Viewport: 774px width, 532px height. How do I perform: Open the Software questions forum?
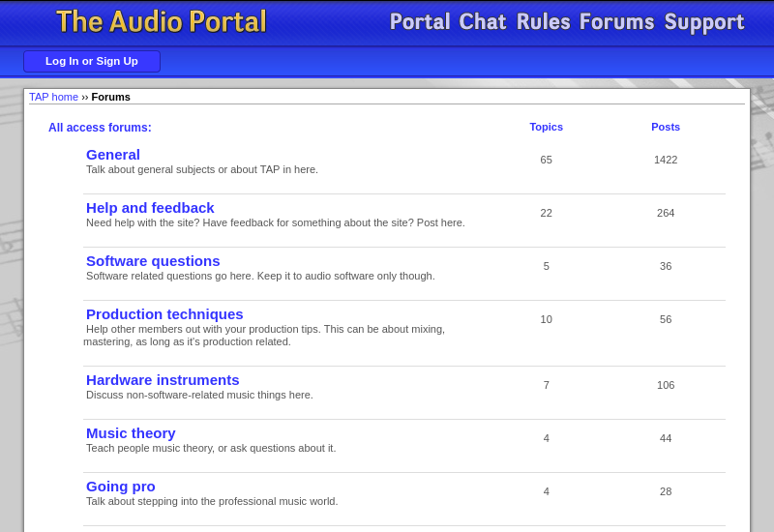pos(153,261)
